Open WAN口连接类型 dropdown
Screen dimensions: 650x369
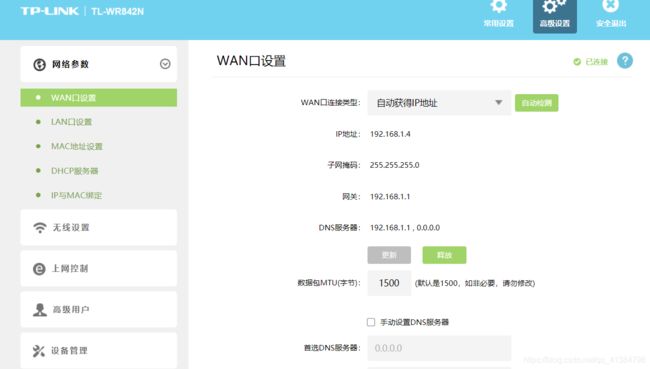pos(439,103)
